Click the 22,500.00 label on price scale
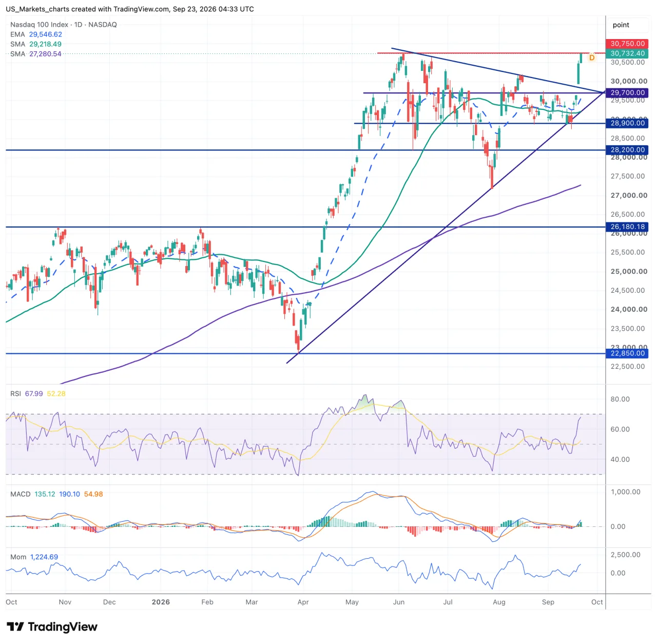Image resolution: width=657 pixels, height=644 pixels. coord(628,366)
